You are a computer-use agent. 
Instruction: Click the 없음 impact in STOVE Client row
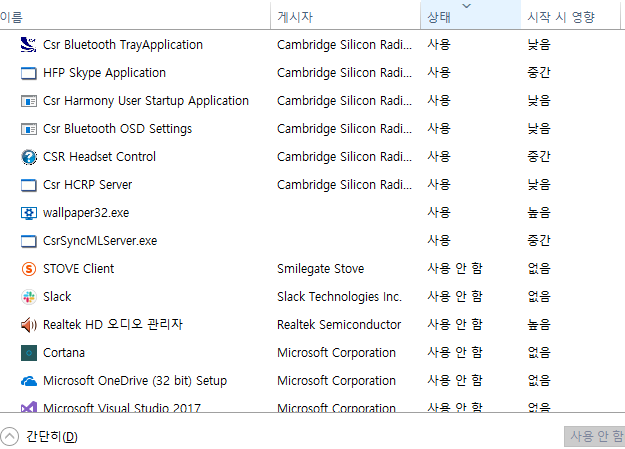pyautogui.click(x=539, y=269)
